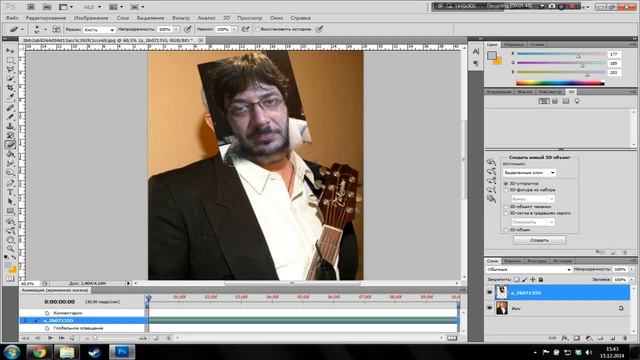Open the Фильтр menu
640x360 pixels.
(x=180, y=18)
